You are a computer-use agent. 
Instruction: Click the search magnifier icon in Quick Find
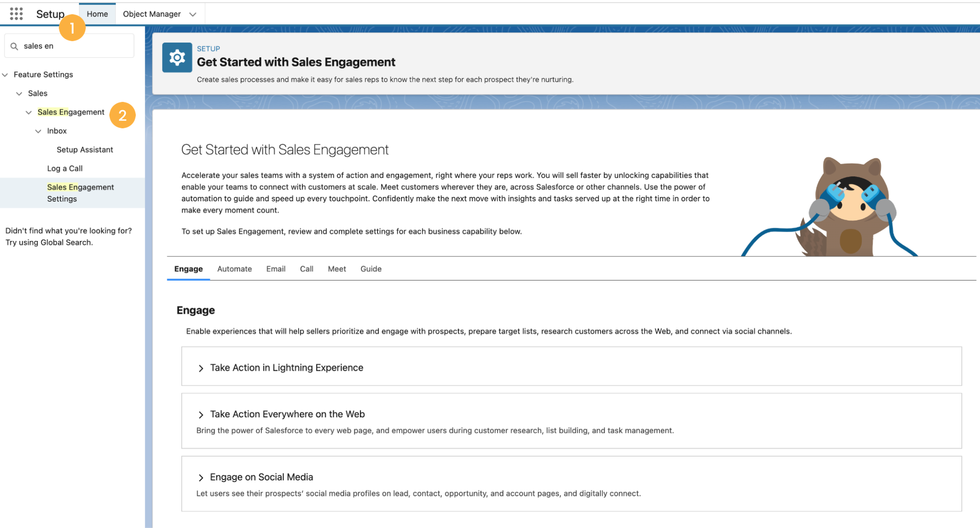14,46
